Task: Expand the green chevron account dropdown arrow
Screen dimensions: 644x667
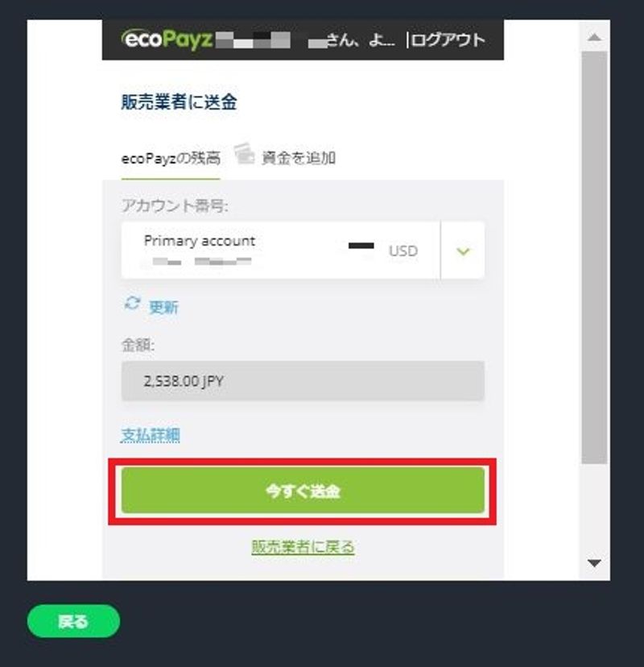Action: tap(463, 251)
